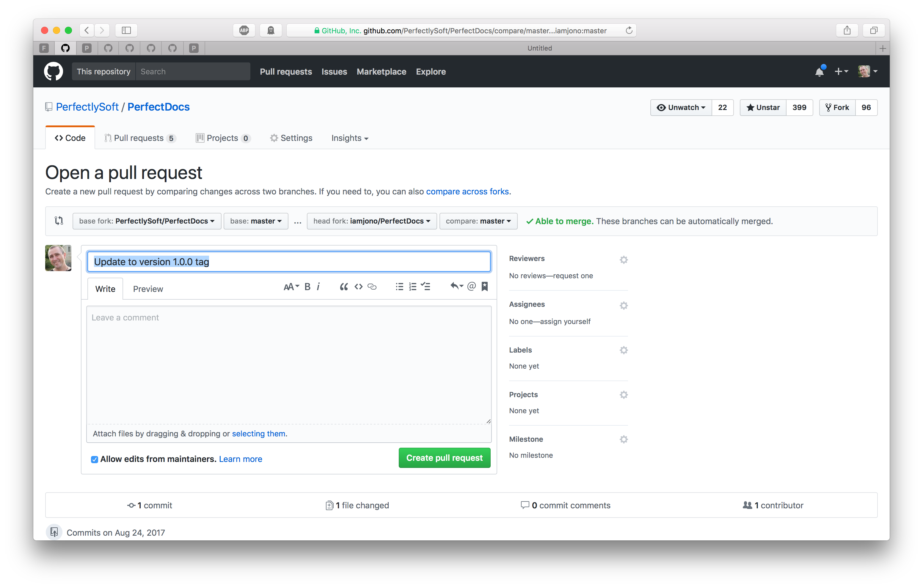Insert code with the code icon

358,287
